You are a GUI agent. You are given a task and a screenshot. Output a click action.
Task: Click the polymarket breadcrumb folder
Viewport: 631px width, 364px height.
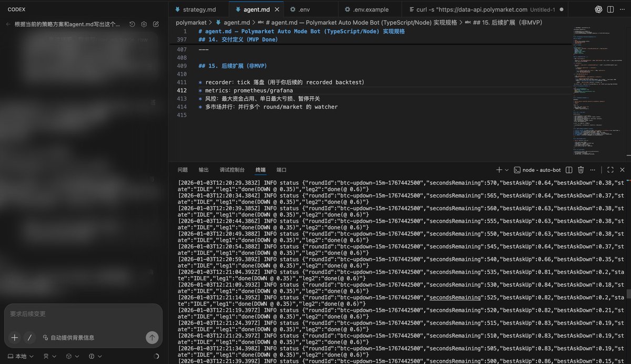[x=191, y=23]
